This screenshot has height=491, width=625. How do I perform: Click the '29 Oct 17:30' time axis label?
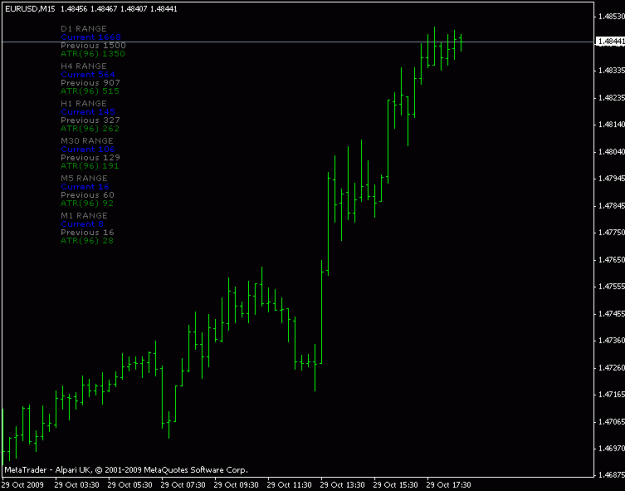coord(448,485)
